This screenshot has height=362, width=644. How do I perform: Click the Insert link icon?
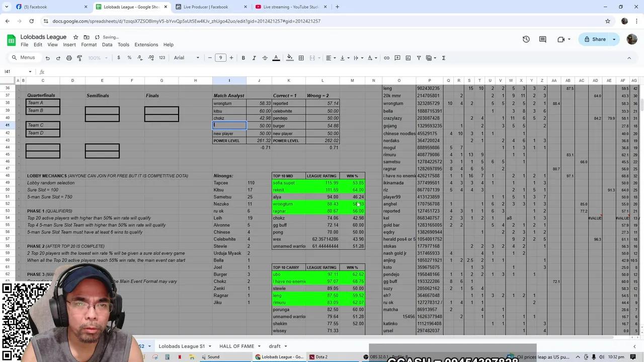pos(386,58)
